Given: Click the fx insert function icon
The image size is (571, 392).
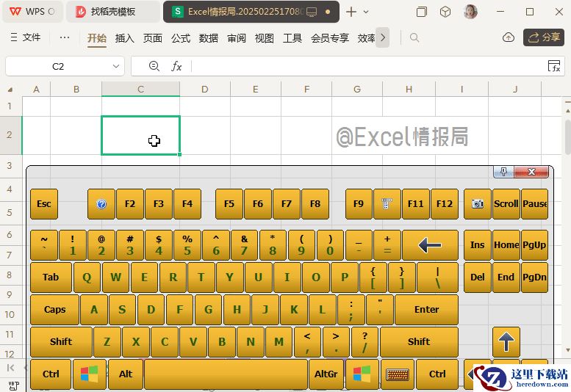Looking at the screenshot, I should [176, 66].
